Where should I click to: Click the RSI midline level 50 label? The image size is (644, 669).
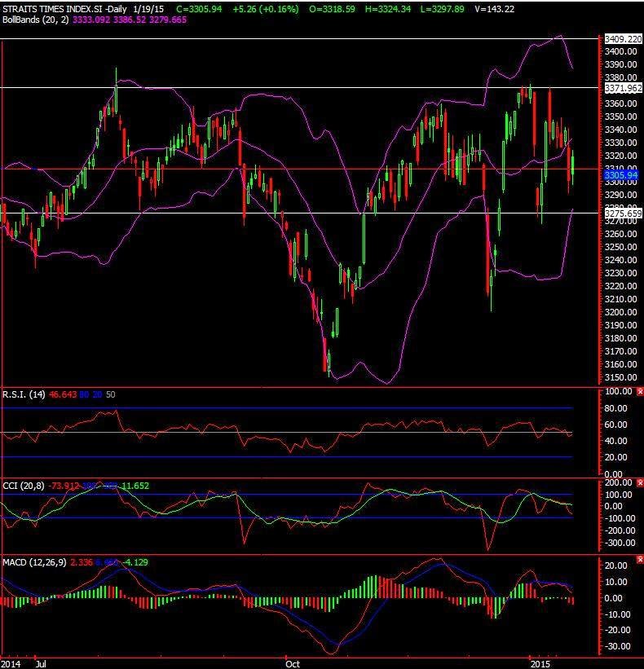click(111, 394)
